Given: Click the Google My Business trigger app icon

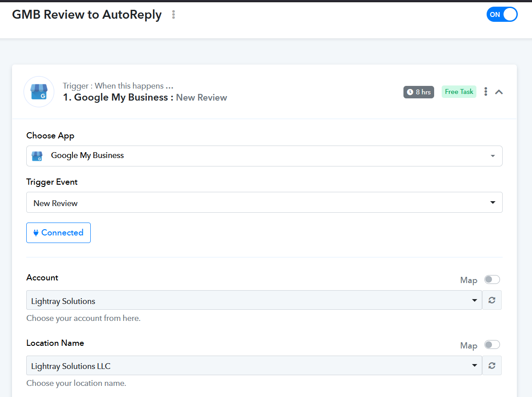Looking at the screenshot, I should (39, 92).
